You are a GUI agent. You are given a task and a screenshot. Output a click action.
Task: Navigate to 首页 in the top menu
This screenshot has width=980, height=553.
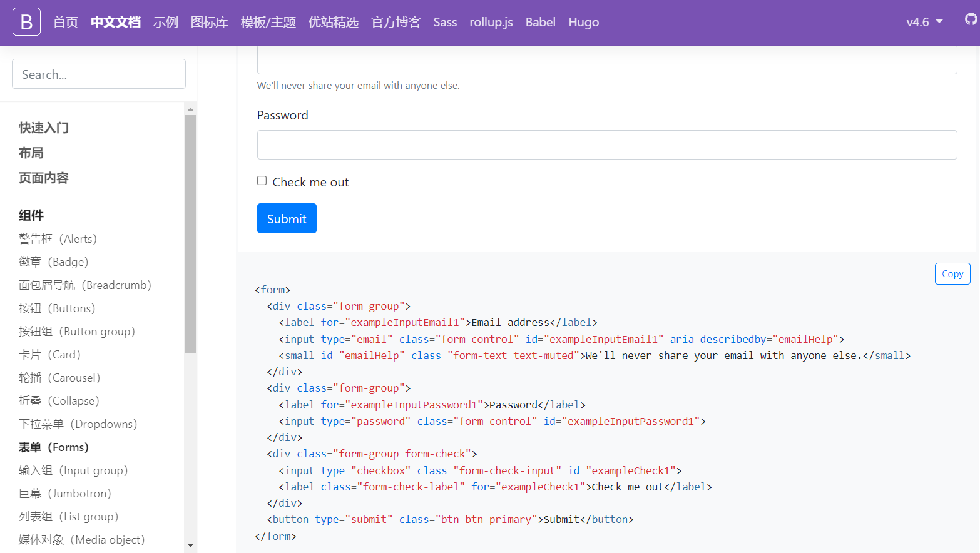click(x=65, y=22)
